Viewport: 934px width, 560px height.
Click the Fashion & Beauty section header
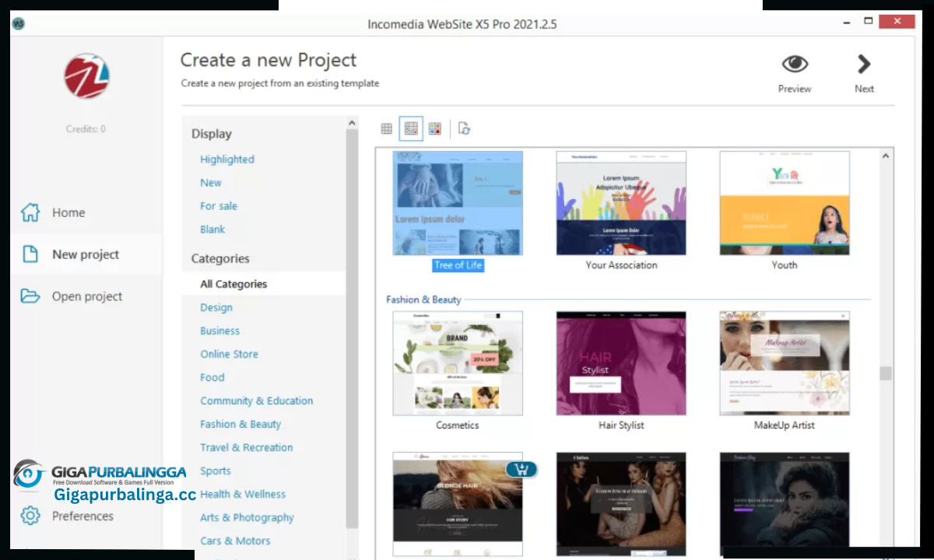(x=423, y=299)
